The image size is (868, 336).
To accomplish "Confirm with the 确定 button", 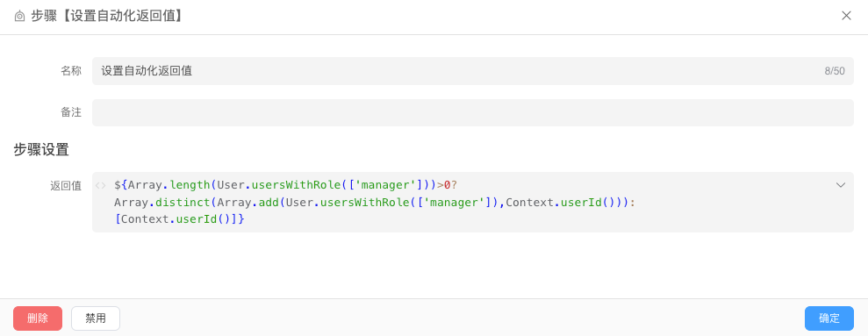I will point(829,318).
